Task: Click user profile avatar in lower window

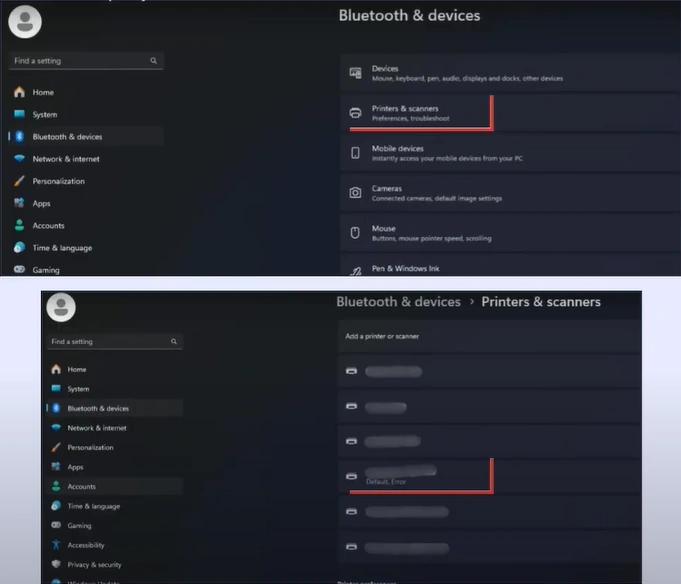Action: 61,306
